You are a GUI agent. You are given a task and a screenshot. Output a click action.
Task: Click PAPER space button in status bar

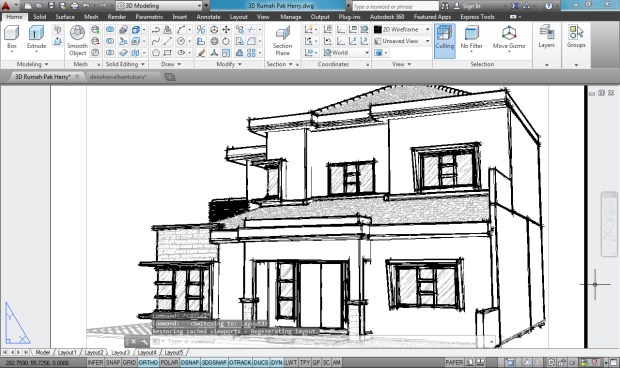[x=454, y=362]
